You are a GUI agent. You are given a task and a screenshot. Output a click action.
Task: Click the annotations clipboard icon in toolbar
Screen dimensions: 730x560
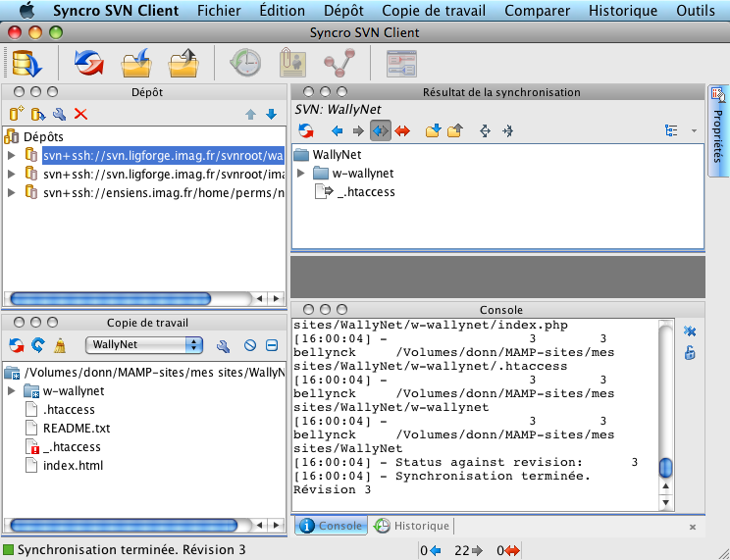[292, 63]
